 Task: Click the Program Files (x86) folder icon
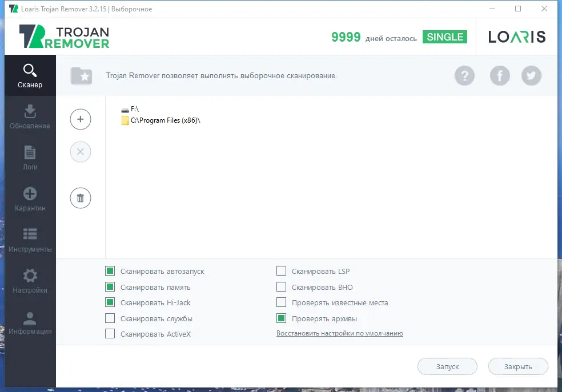pos(125,120)
